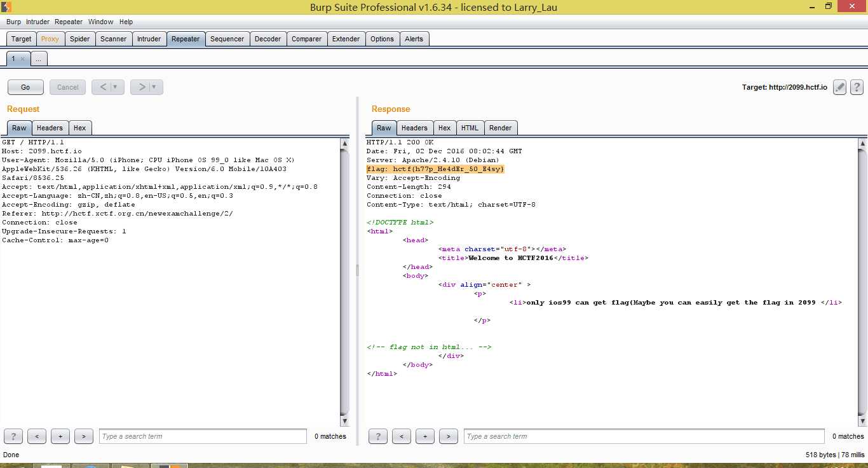
Task: Select the Response Render tab
Action: click(501, 128)
